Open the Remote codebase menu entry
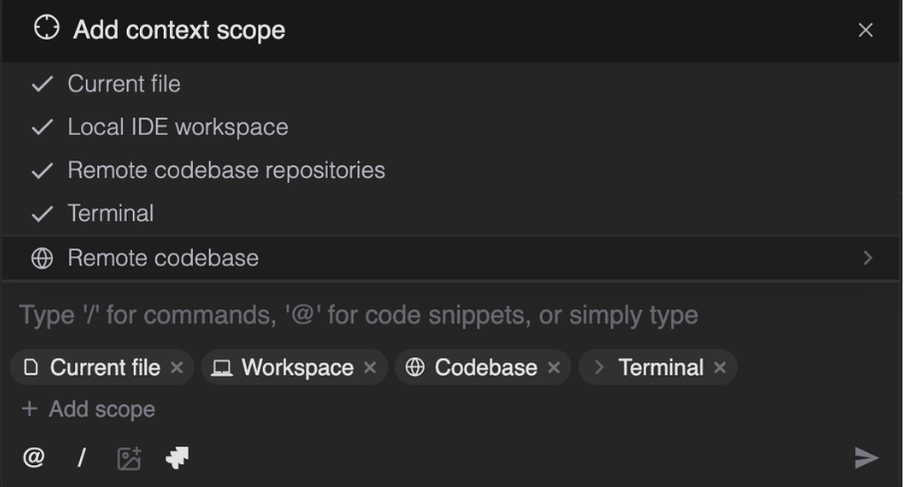The width and height of the screenshot is (904, 487). coord(163,258)
